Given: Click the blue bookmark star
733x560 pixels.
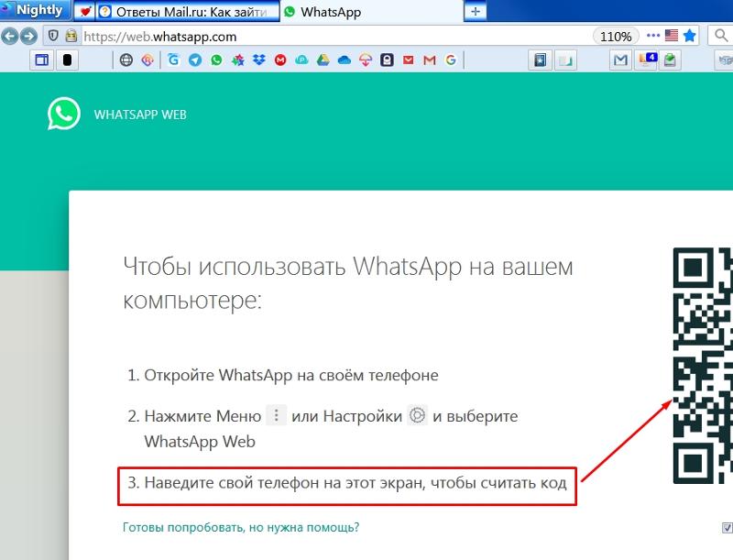Looking at the screenshot, I should pyautogui.click(x=690, y=36).
